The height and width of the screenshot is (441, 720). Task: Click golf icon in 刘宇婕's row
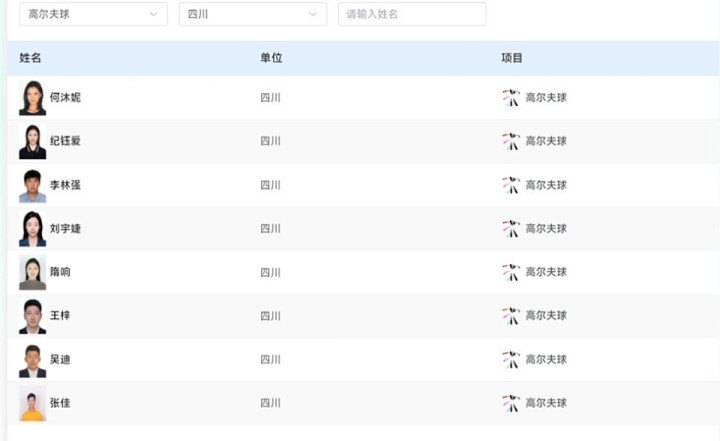click(x=511, y=228)
